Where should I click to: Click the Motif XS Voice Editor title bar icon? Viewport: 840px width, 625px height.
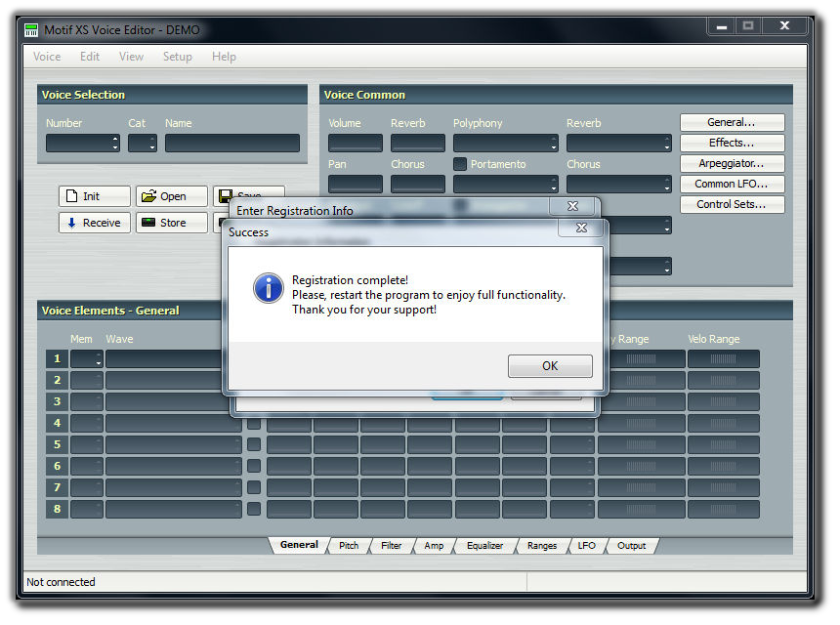(31, 30)
